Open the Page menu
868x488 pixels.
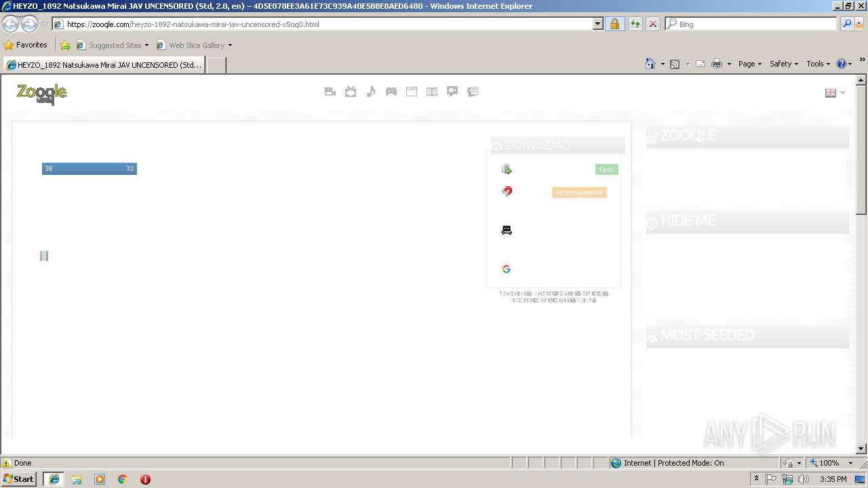click(x=750, y=64)
